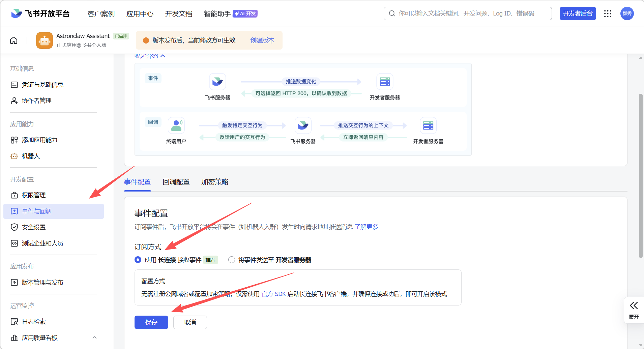Click 展开 on the right edge panel
The height and width of the screenshot is (349, 644).
point(633,310)
